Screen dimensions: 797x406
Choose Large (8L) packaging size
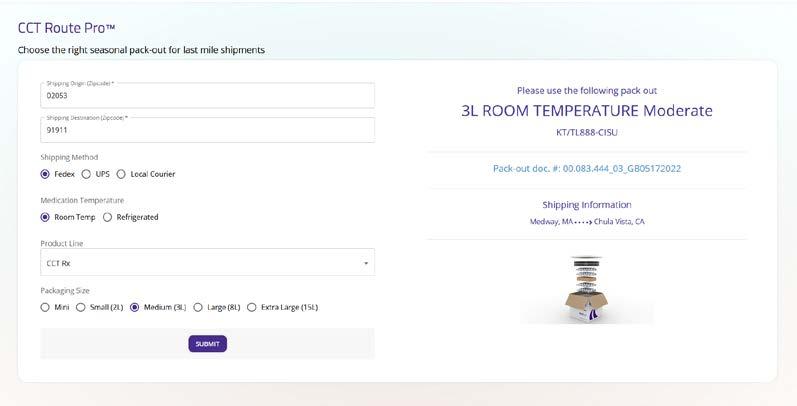198,307
